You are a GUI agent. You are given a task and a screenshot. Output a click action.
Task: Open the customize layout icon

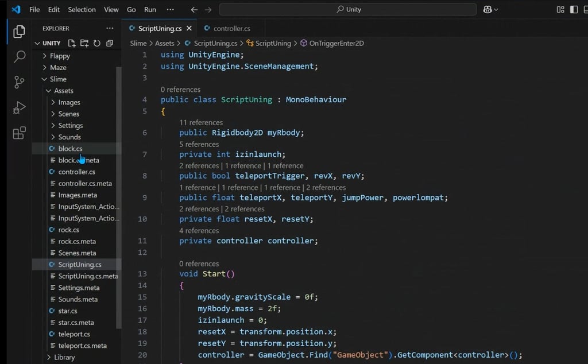(x=560, y=9)
